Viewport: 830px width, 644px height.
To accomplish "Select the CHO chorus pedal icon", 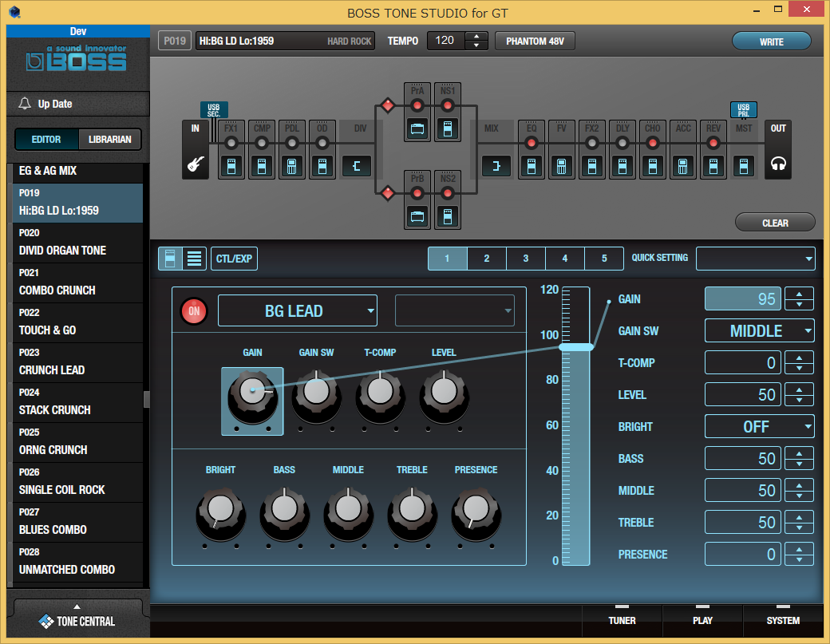I will click(653, 166).
